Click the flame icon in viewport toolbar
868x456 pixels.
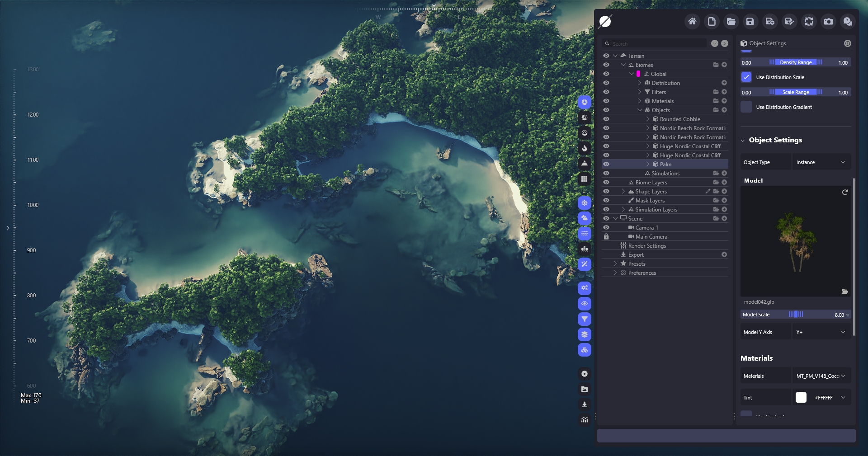585,148
